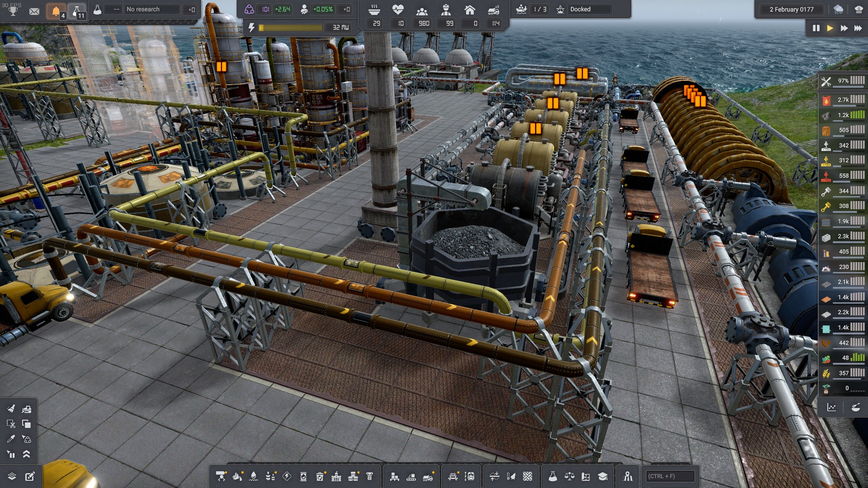The width and height of the screenshot is (868, 488).
Task: Select the eyedropper clone tool
Action: 11,439
